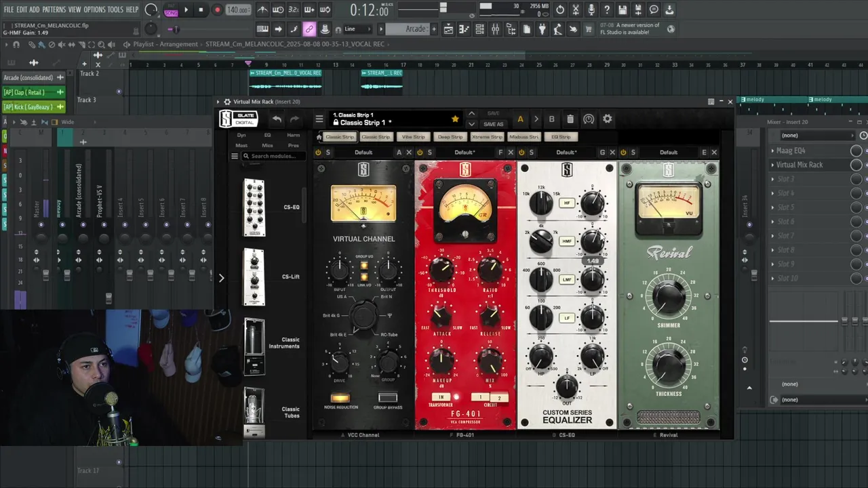Image resolution: width=868 pixels, height=488 pixels.
Task: Select the EQ Strip tab
Action: click(561, 137)
